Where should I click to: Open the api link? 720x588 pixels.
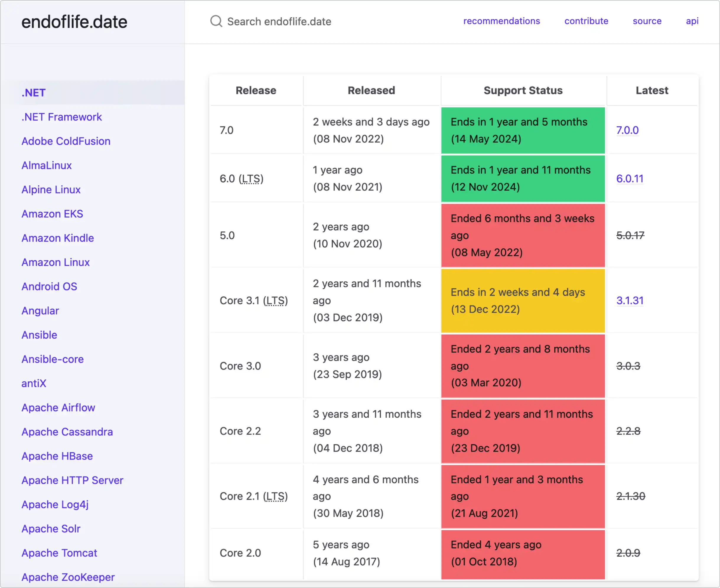tap(692, 21)
